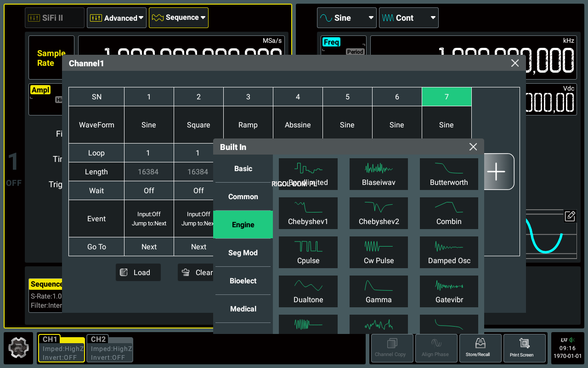Image resolution: width=588 pixels, height=368 pixels.
Task: Toggle the CH1 channel output tab
Action: pos(62,349)
